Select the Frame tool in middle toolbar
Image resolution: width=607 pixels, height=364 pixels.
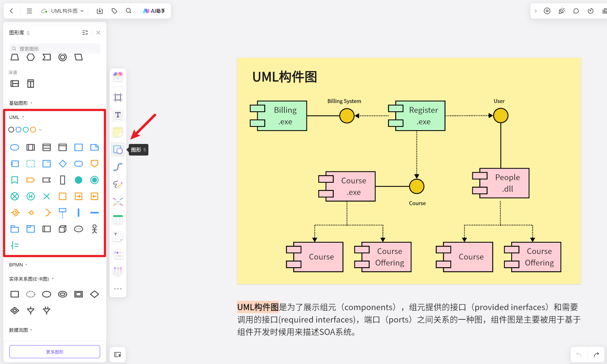click(x=118, y=97)
